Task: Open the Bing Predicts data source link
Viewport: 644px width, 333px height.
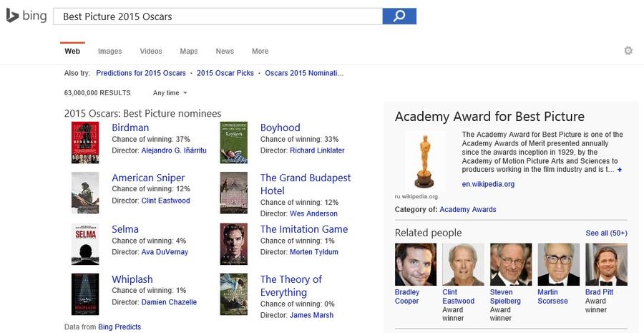Action: pos(119,327)
